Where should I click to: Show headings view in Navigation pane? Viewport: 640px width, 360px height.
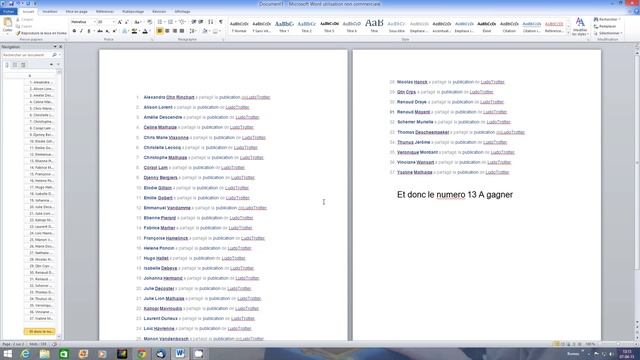[7, 65]
